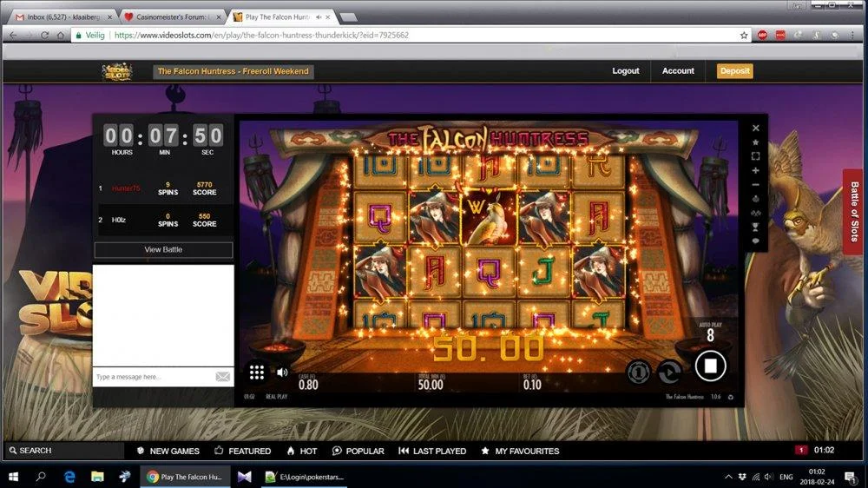Mute the game sound speaker icon
This screenshot has width=868, height=488.
tap(282, 373)
